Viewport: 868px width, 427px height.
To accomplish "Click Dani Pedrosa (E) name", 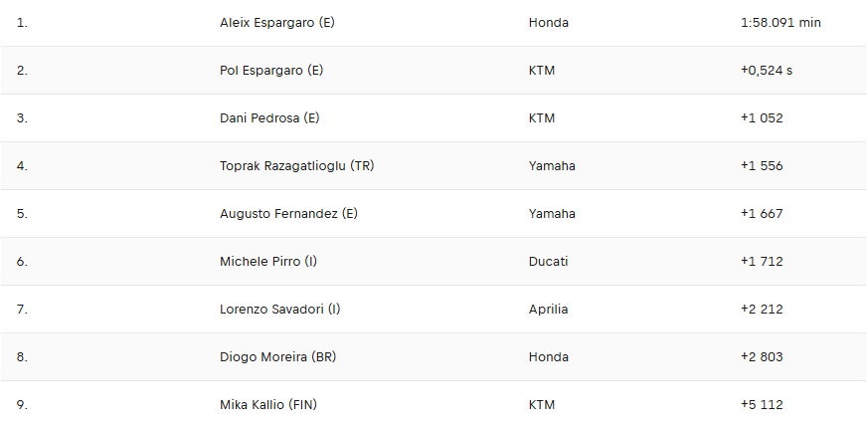I will point(269,118).
